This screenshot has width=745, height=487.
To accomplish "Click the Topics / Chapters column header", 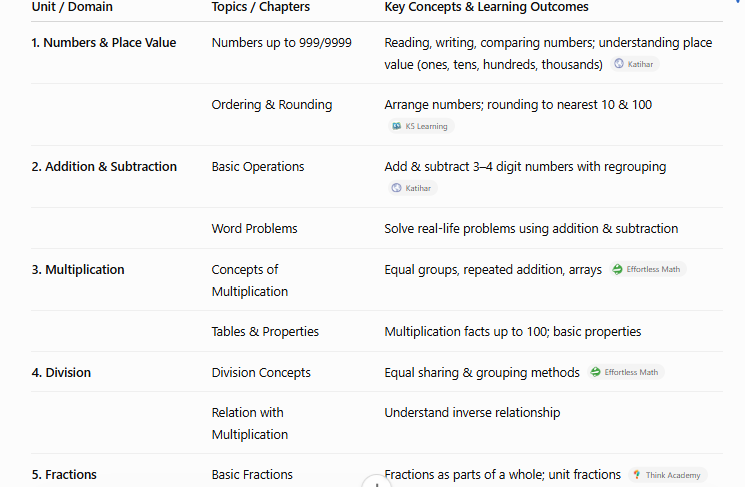I will click(x=261, y=7).
